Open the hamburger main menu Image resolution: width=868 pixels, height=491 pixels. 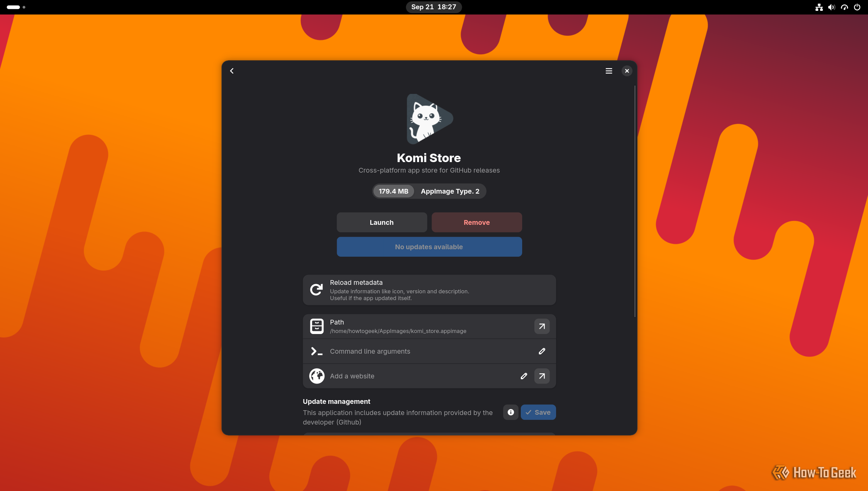[x=609, y=71]
